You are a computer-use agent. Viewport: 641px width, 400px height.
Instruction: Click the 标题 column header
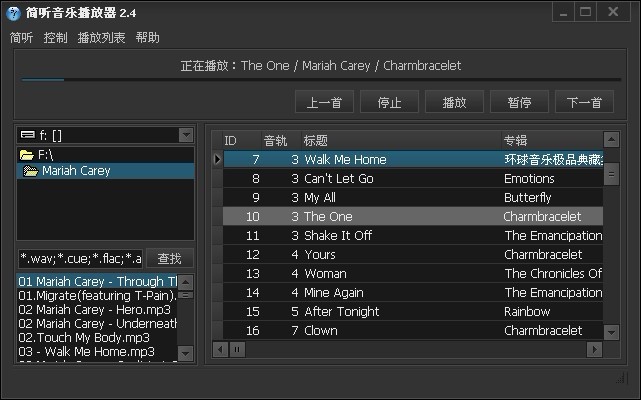point(401,141)
